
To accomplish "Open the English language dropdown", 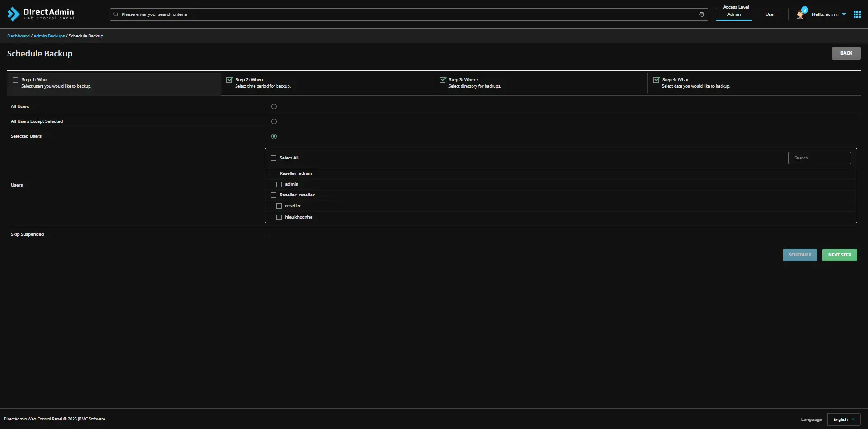I will click(844, 420).
